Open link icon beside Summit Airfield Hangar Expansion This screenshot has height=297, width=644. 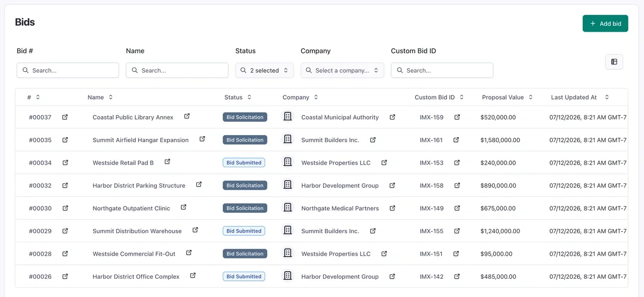(202, 139)
